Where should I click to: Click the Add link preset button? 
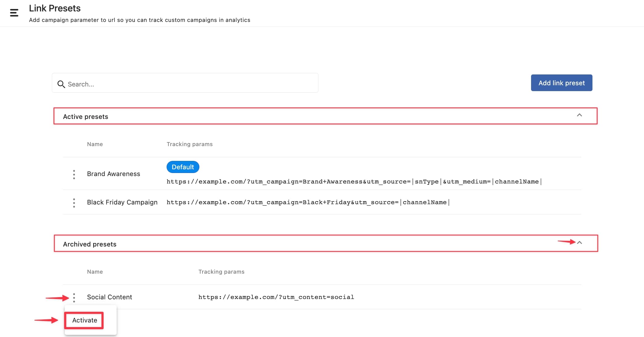(x=562, y=83)
